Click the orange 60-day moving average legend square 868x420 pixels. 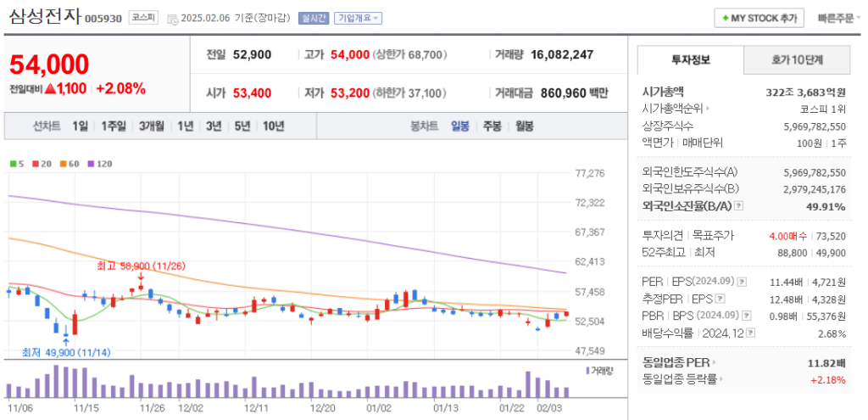point(64,164)
